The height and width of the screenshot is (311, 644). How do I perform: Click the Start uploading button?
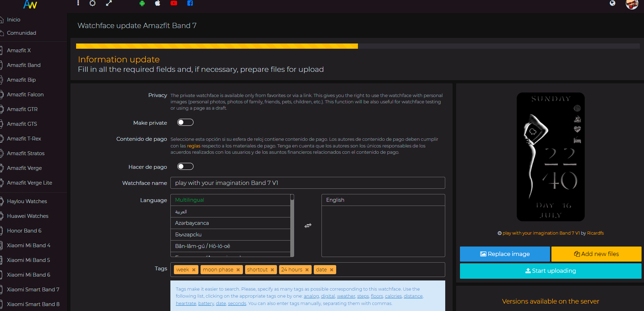click(x=550, y=271)
